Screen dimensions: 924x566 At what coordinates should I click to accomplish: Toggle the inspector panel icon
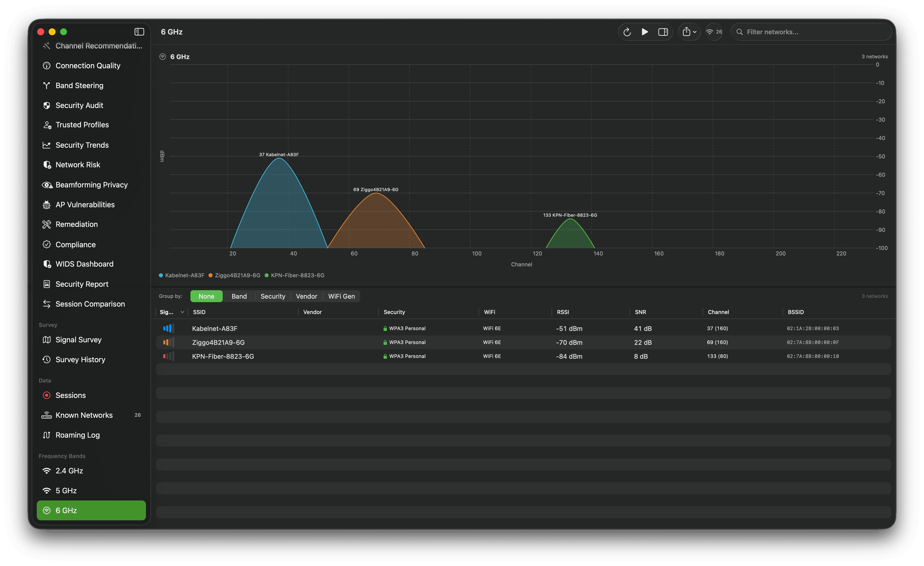[663, 32]
